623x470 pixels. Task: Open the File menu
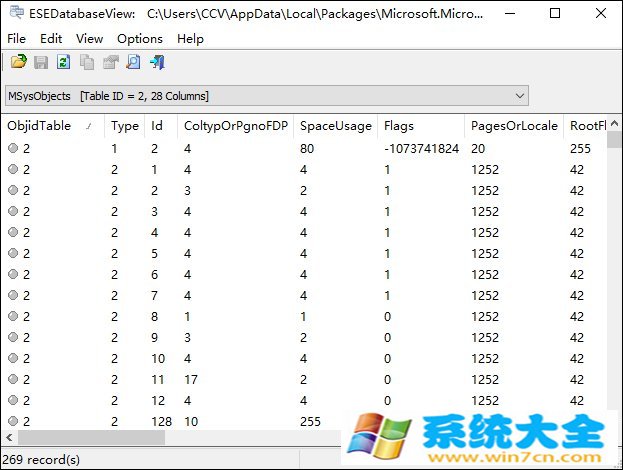click(16, 39)
